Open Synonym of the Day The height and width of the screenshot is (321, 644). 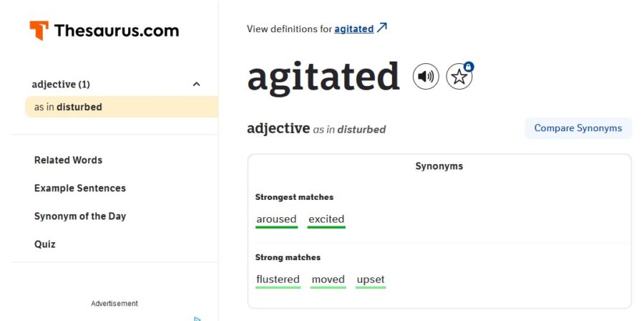tap(80, 216)
